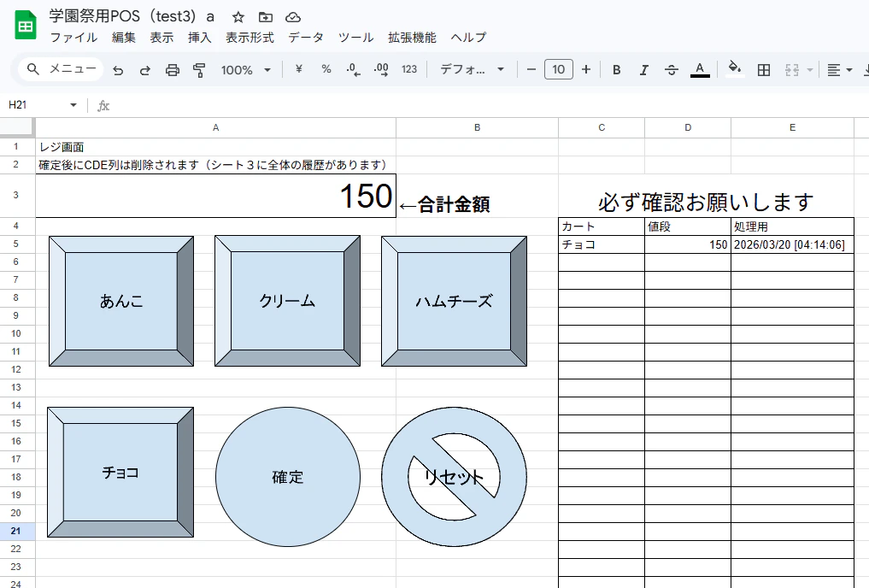This screenshot has width=869, height=588.
Task: Open the ヘルプ menu
Action: click(x=468, y=38)
